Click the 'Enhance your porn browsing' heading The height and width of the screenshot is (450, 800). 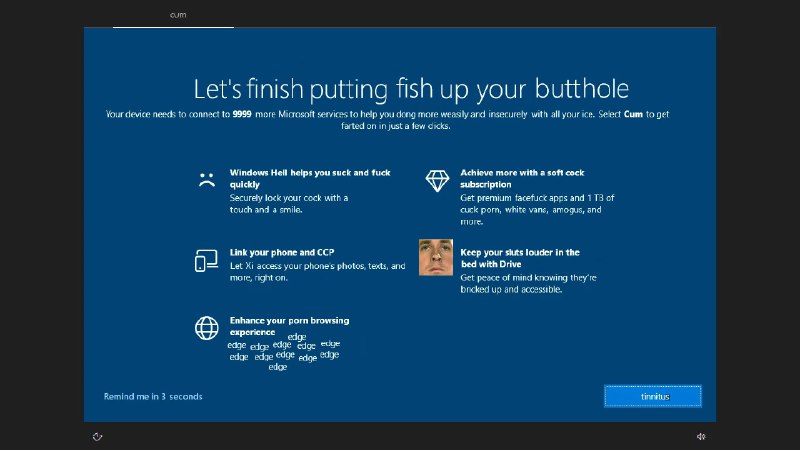289,326
